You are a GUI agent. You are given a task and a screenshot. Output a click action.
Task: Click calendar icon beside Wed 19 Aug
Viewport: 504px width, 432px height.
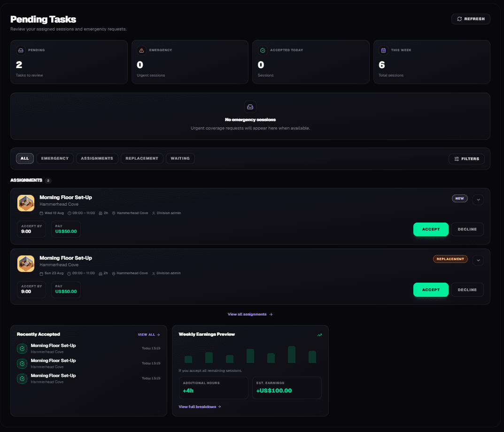click(41, 213)
